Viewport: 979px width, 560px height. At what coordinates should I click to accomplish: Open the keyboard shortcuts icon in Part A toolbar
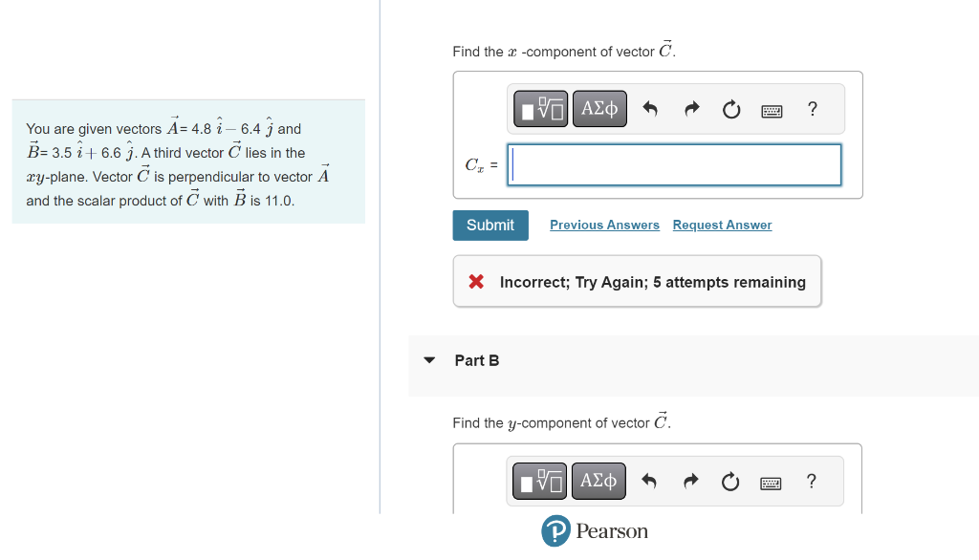pos(771,108)
